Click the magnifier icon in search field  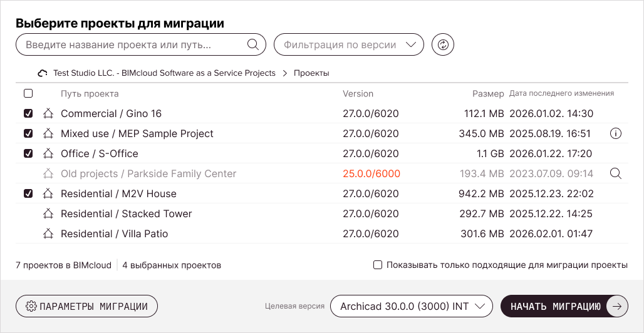(x=252, y=44)
